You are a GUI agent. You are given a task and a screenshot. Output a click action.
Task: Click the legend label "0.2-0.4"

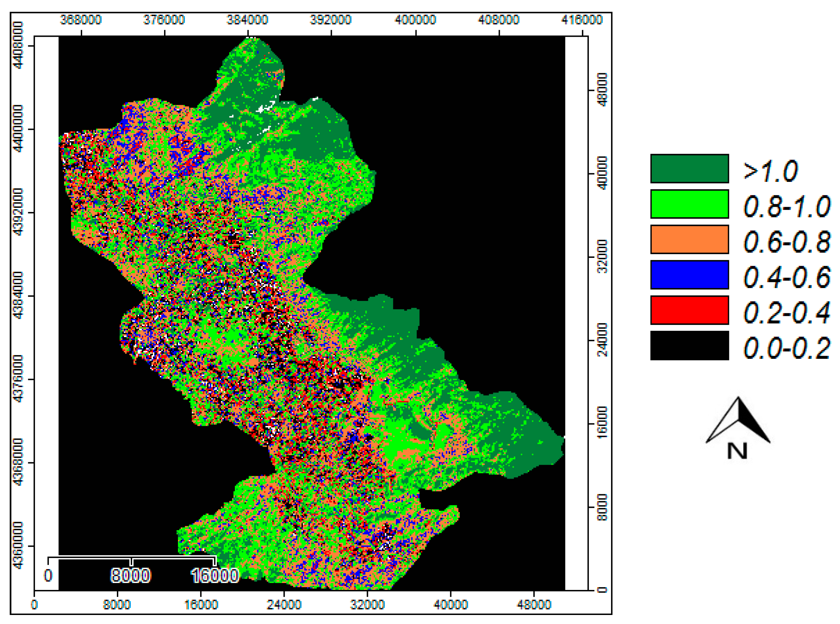tap(787, 312)
